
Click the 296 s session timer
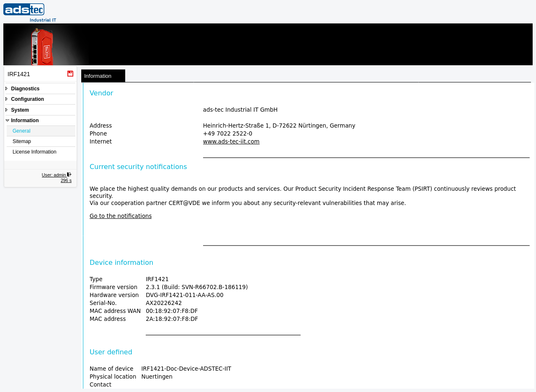[66, 180]
